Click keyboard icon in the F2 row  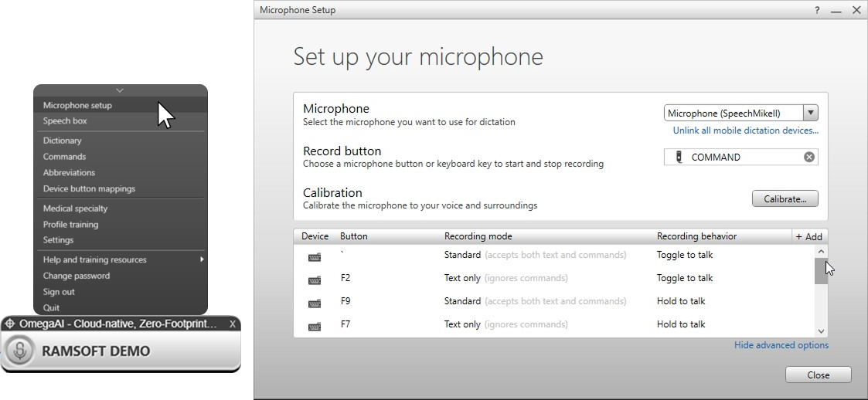click(315, 280)
